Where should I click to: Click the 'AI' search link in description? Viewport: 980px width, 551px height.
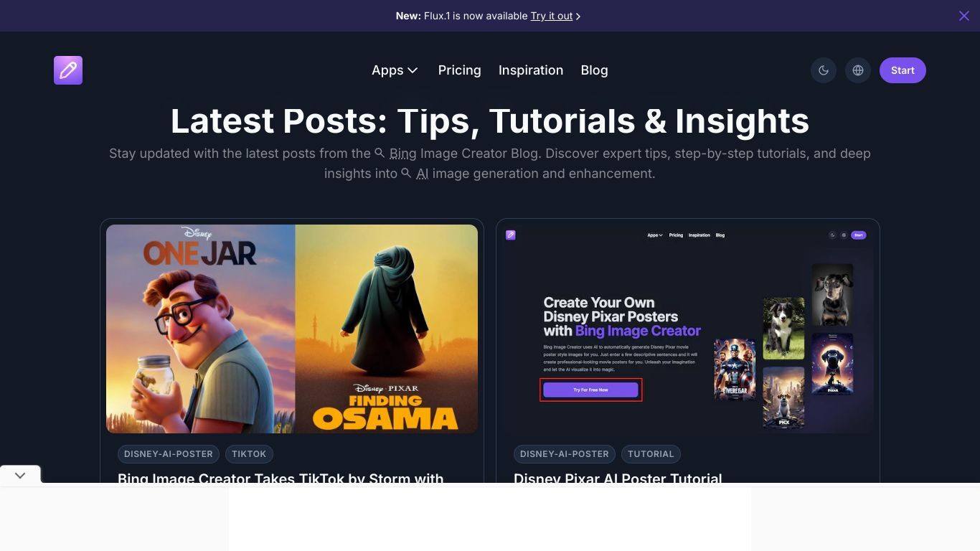click(x=415, y=174)
